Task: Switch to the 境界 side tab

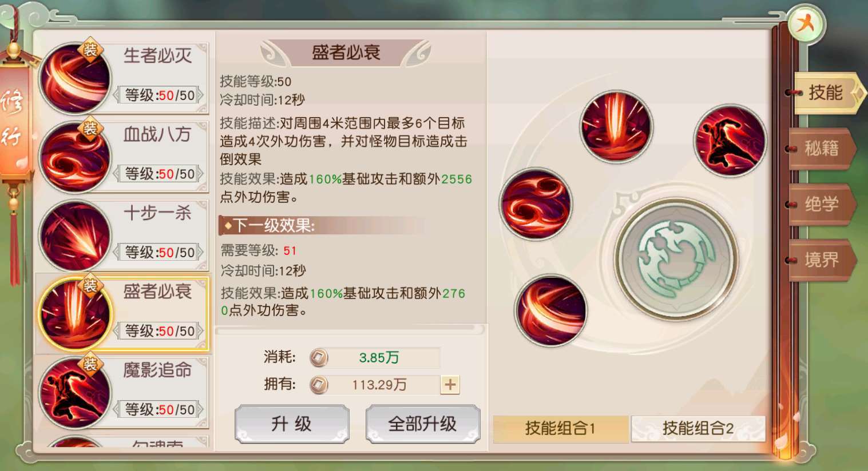Action: (x=822, y=260)
